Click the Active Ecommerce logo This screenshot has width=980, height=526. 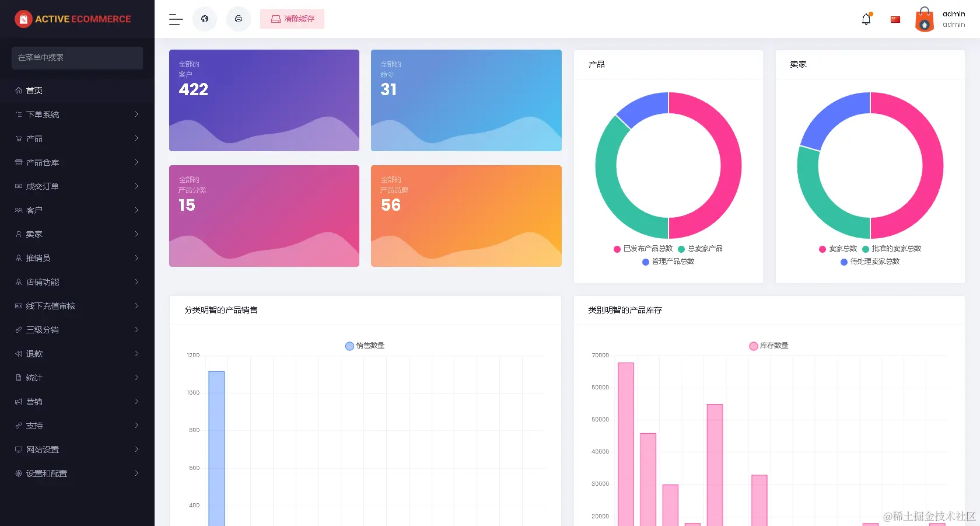pyautogui.click(x=73, y=19)
